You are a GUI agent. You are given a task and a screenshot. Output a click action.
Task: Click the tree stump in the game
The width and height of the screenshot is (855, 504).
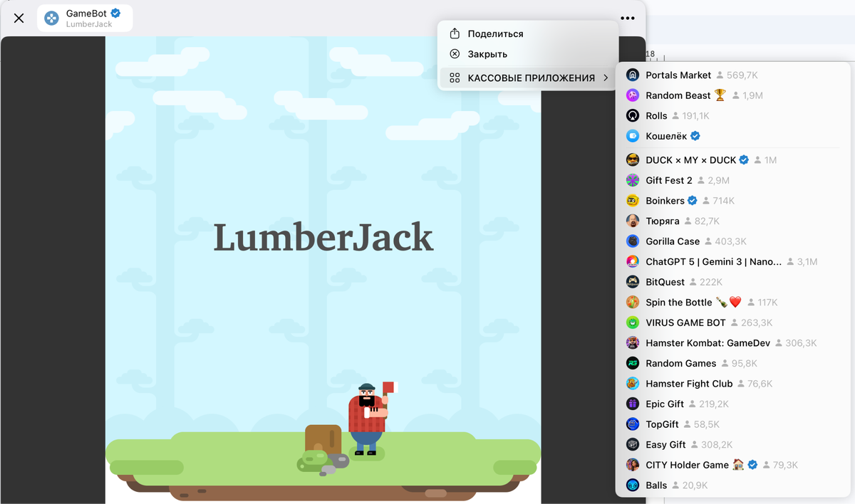click(x=323, y=439)
